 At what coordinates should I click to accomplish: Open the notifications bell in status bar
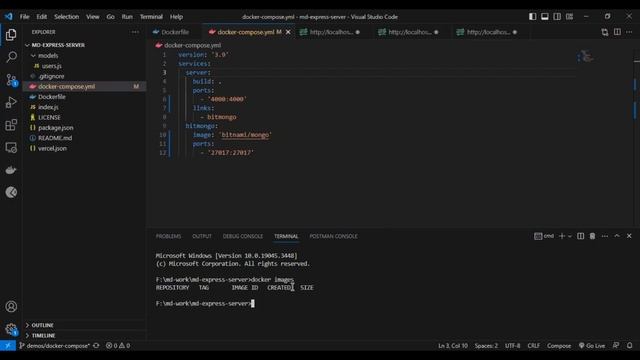629,346
